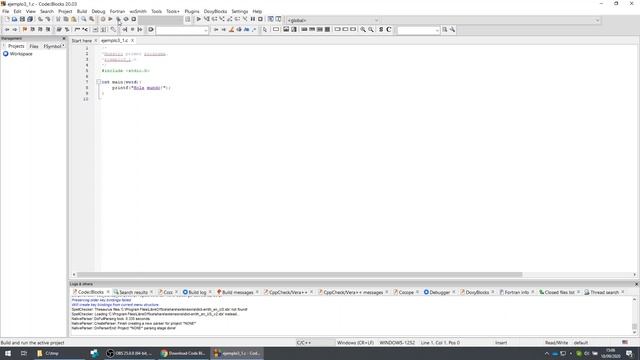Click the S toggle source icon

[381, 29]
